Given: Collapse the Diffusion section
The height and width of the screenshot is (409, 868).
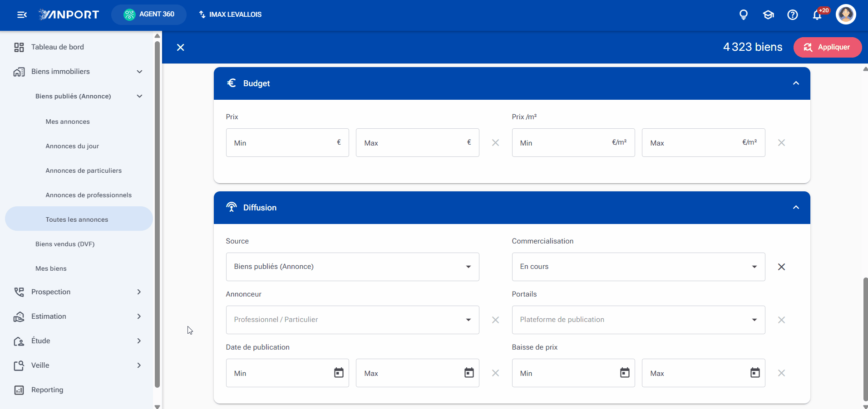Looking at the screenshot, I should pyautogui.click(x=796, y=208).
